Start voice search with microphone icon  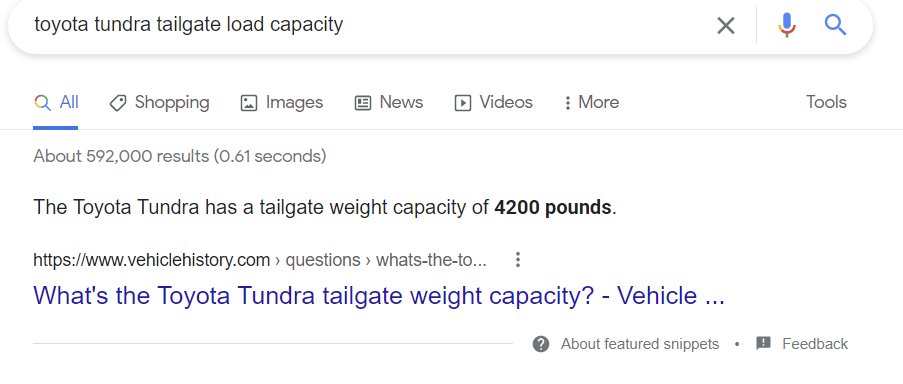coord(787,25)
